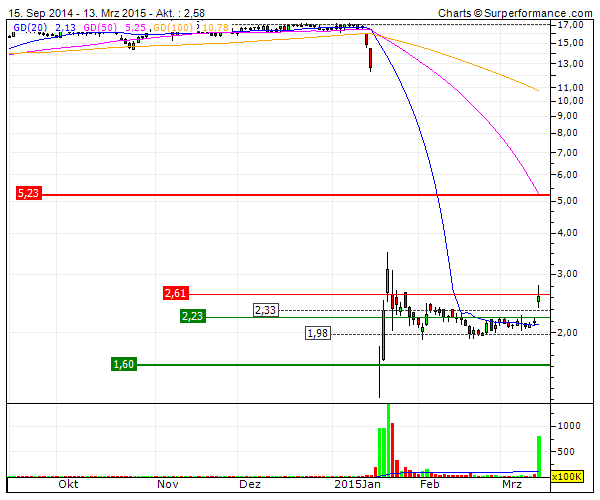This screenshot has height=500, width=600.
Task: Click the tallest green volume bar in January
Action: [388, 440]
